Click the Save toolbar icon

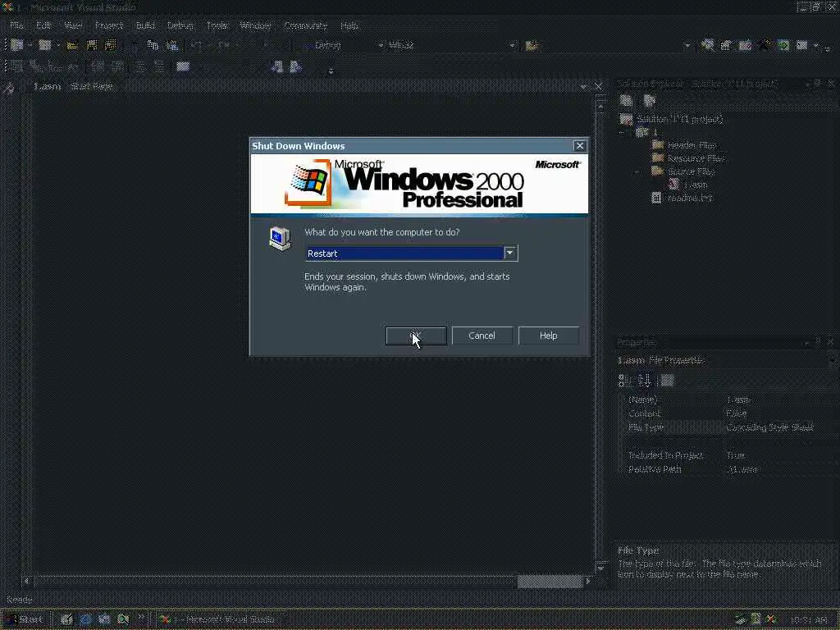coord(92,46)
